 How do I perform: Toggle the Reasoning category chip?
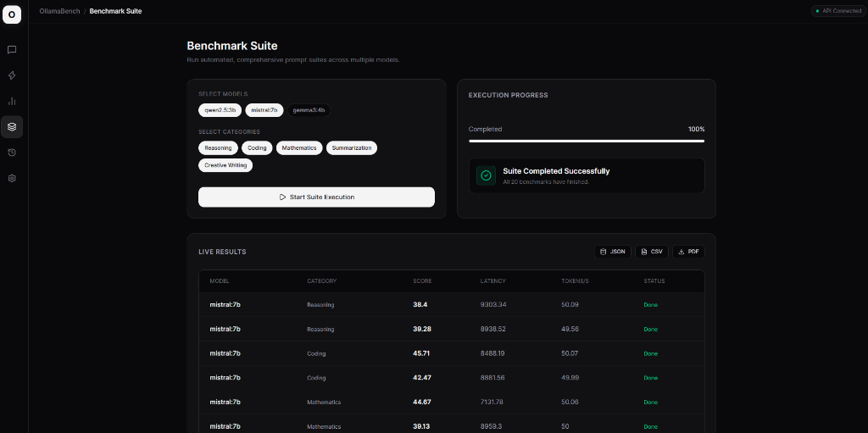(218, 147)
